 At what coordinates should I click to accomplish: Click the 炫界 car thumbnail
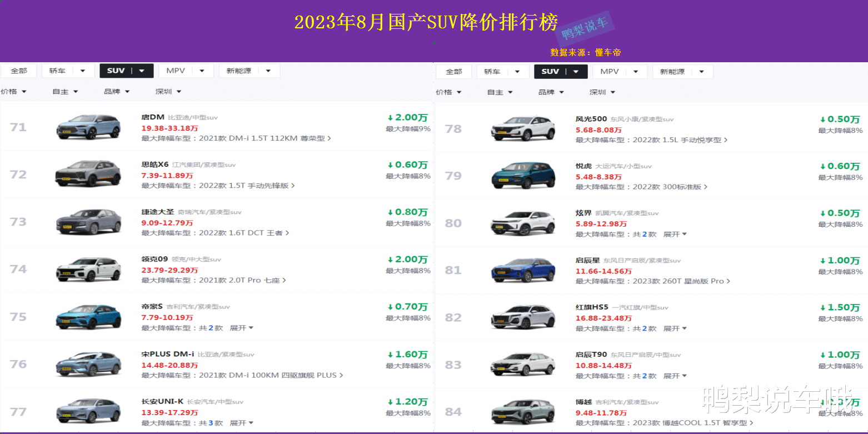pyautogui.click(x=523, y=223)
